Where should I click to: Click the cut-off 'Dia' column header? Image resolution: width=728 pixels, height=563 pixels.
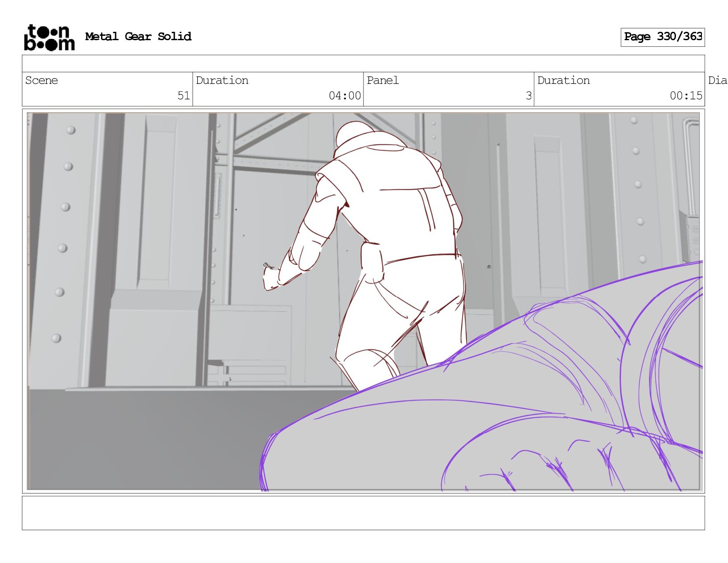pos(717,80)
